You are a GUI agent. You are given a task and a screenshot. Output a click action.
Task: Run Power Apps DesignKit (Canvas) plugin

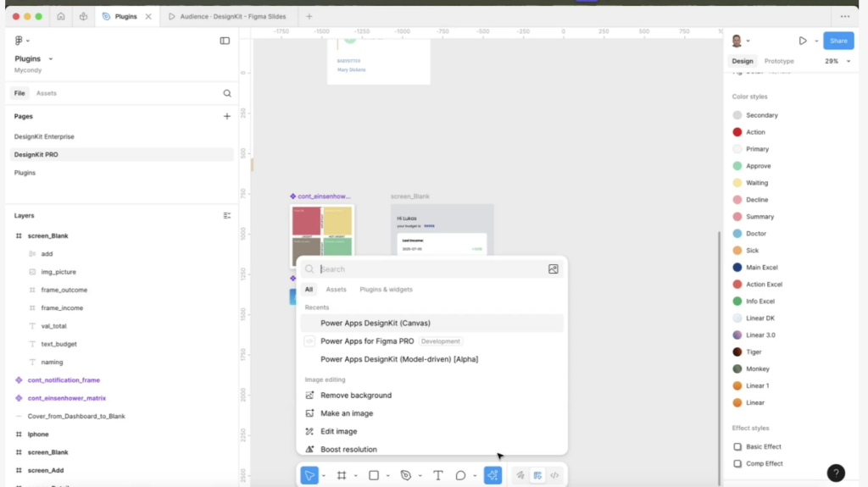pyautogui.click(x=431, y=324)
